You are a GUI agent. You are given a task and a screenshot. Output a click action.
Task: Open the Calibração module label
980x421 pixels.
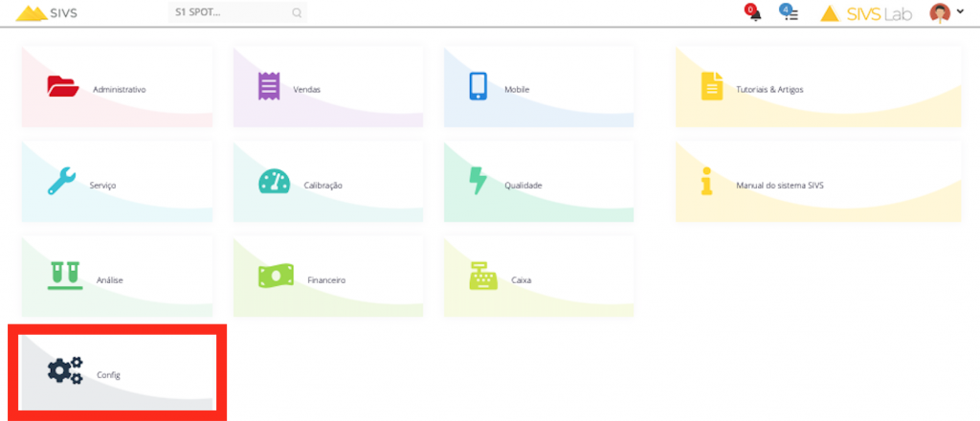point(323,186)
